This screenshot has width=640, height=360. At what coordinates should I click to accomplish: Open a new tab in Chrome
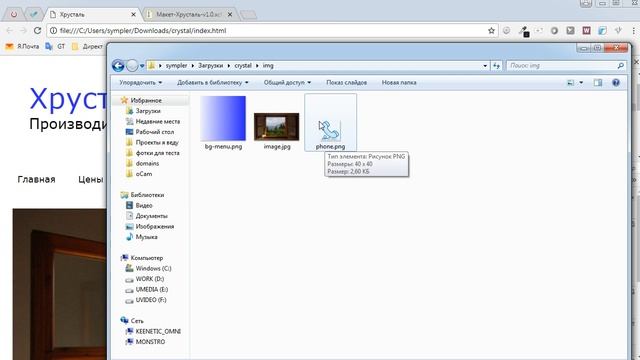pos(248,15)
